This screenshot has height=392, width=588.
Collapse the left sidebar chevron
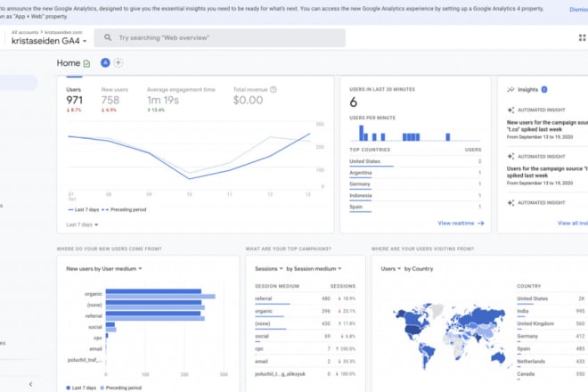31,384
